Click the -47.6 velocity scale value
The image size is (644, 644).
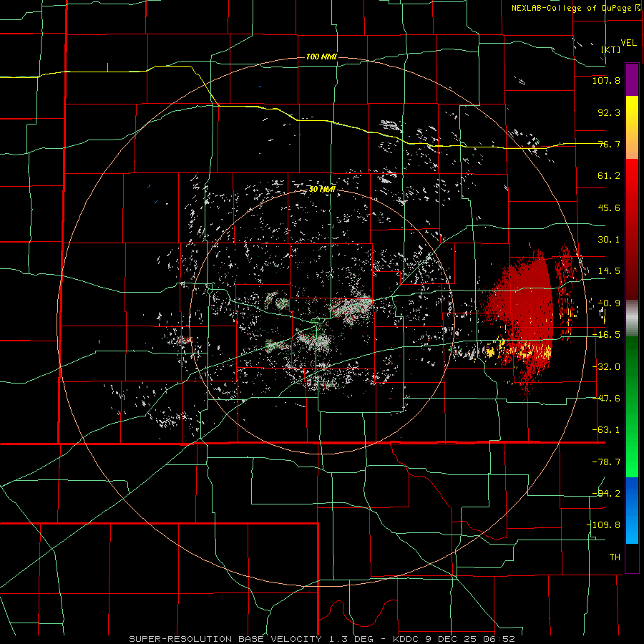(606, 399)
